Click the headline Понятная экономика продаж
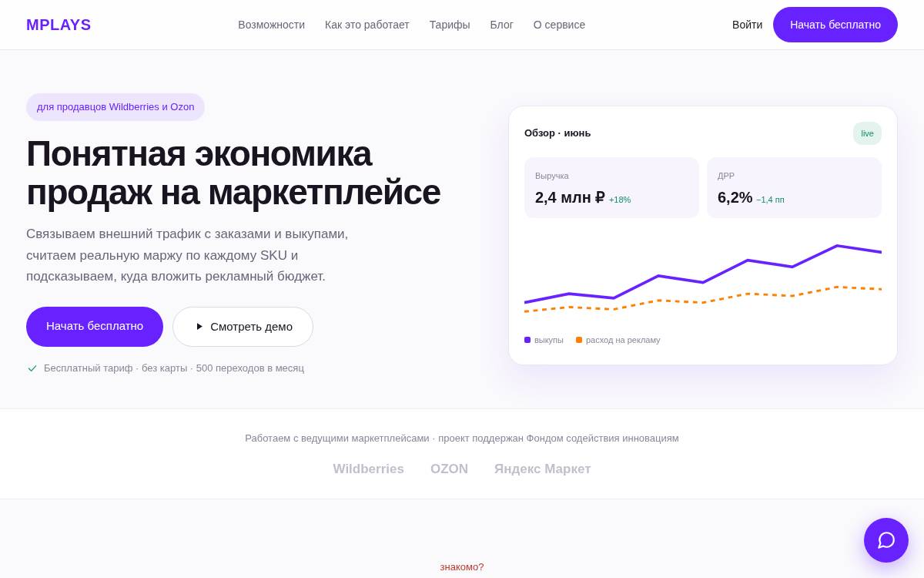The image size is (924, 578). pyautogui.click(x=233, y=173)
